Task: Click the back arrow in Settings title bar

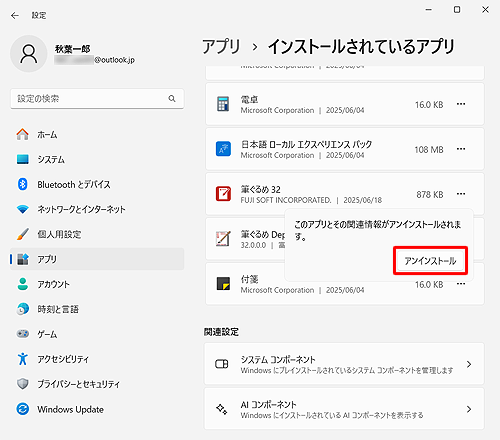Action: click(15, 15)
